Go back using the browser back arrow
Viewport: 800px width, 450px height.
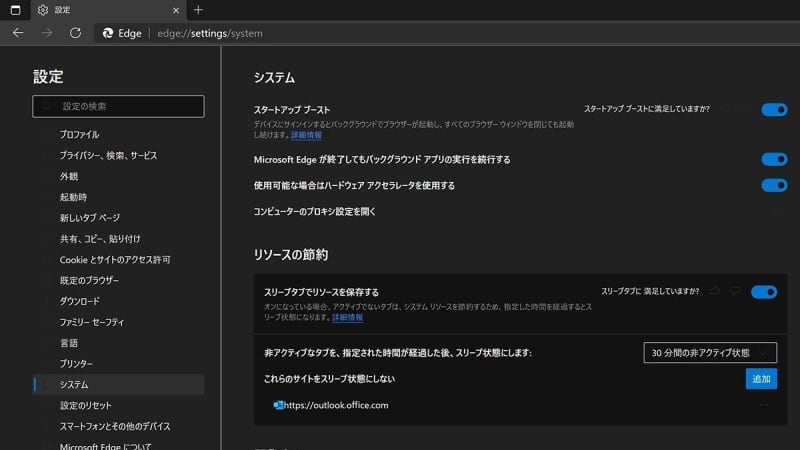(18, 33)
